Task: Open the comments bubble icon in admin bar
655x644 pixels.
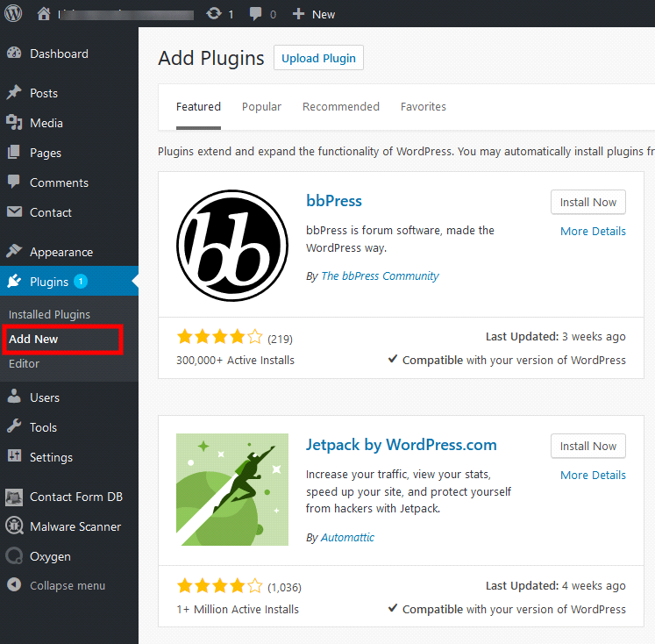Action: pyautogui.click(x=258, y=14)
